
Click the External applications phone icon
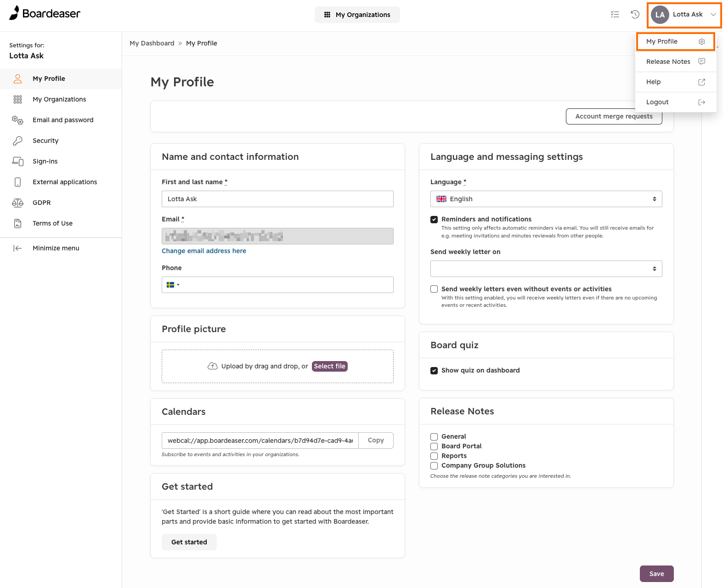coord(17,182)
